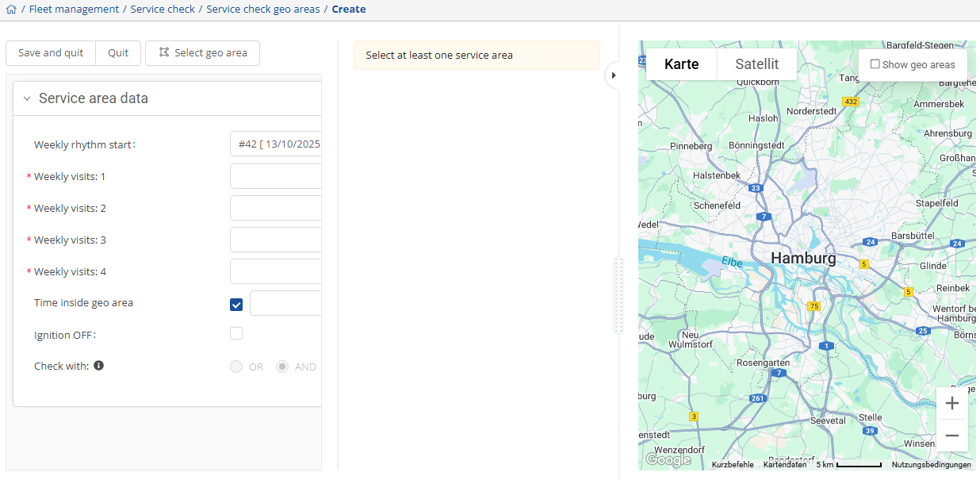Click the info icon beside Check with
This screenshot has height=480, width=980.
(98, 366)
